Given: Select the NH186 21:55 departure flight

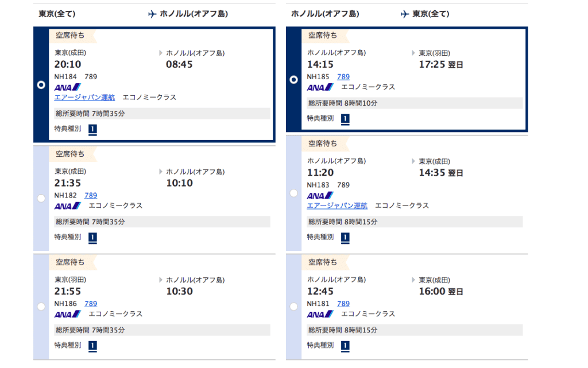Looking at the screenshot, I should coord(40,306).
